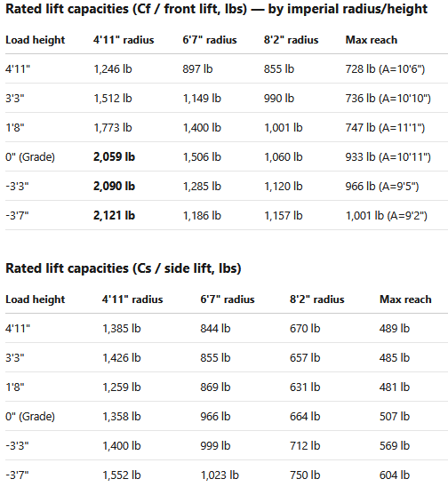Select the 1,506 lb Grade row value
The height and width of the screenshot is (487, 448).
202,156
